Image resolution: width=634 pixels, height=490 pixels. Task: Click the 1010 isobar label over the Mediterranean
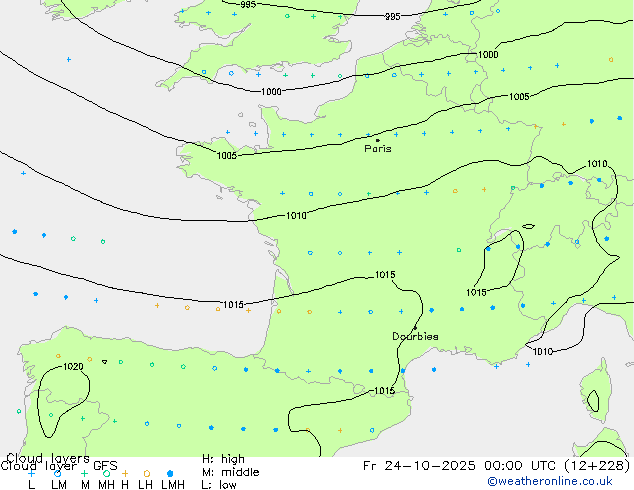pyautogui.click(x=543, y=351)
